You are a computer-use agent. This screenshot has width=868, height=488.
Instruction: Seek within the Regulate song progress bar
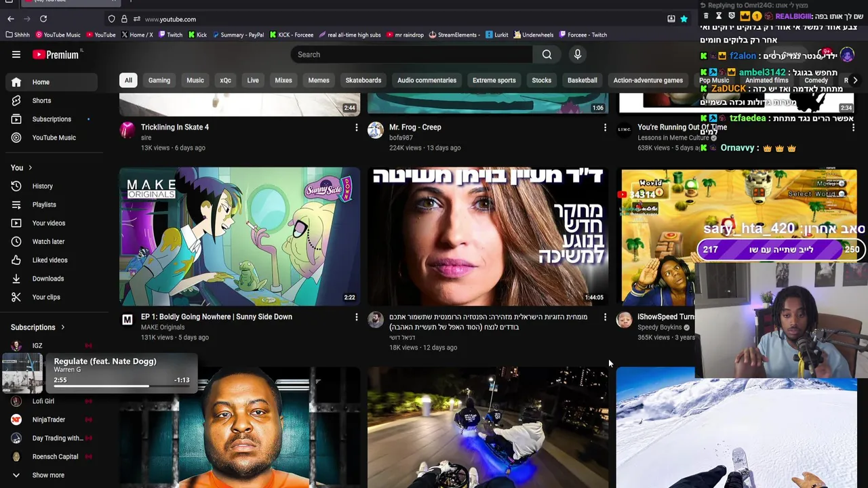121,386
